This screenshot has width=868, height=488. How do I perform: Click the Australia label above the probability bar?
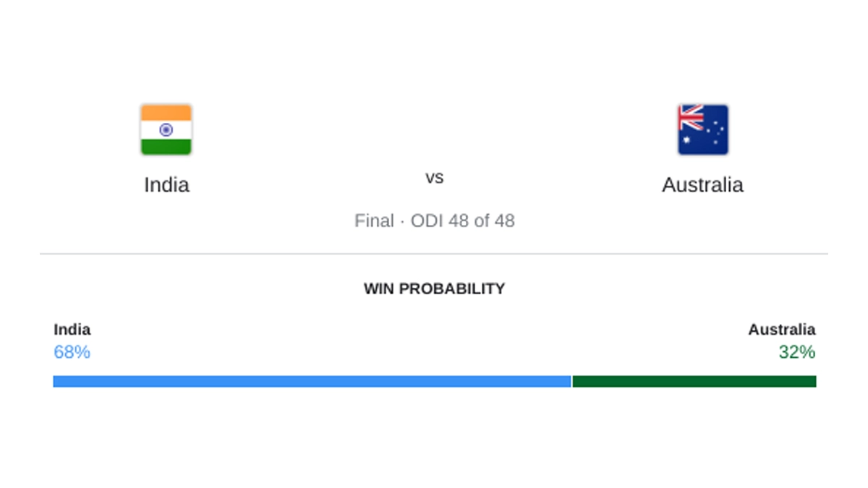[x=781, y=330]
